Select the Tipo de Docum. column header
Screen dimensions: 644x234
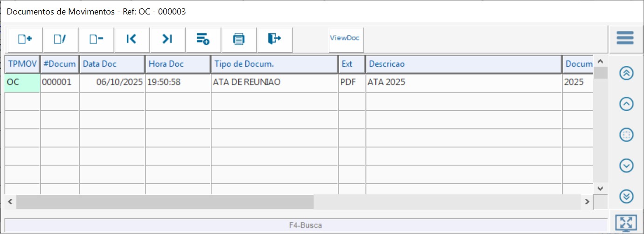pyautogui.click(x=274, y=64)
